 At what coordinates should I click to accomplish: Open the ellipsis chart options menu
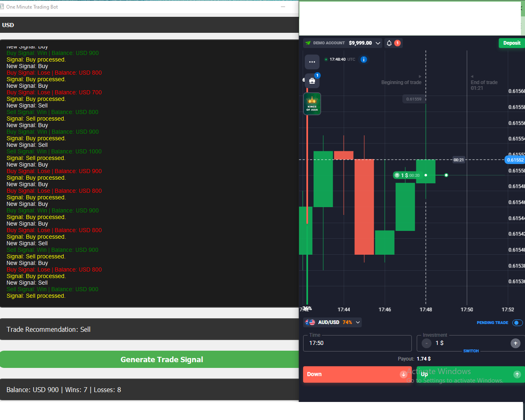tap(312, 62)
